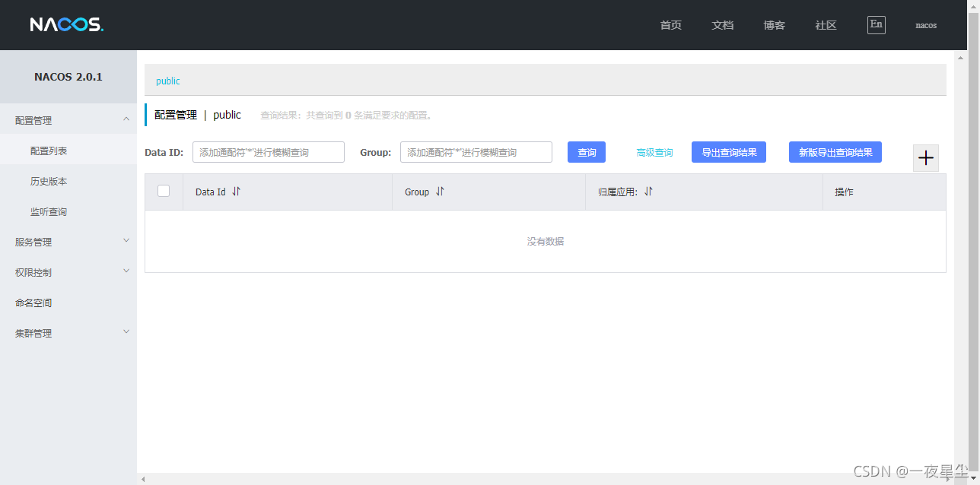This screenshot has width=980, height=485.
Task: Click the horizontal scrollbar left arrow
Action: [x=142, y=479]
